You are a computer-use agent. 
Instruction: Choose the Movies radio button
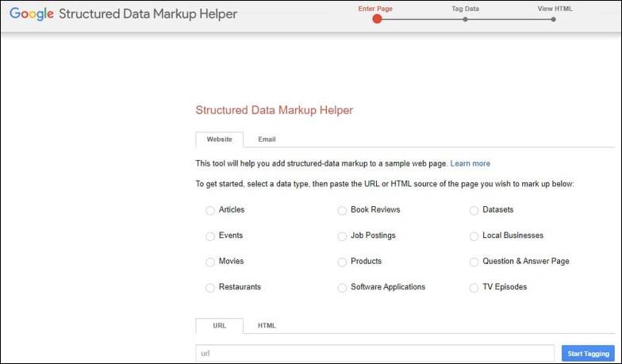pyautogui.click(x=209, y=262)
